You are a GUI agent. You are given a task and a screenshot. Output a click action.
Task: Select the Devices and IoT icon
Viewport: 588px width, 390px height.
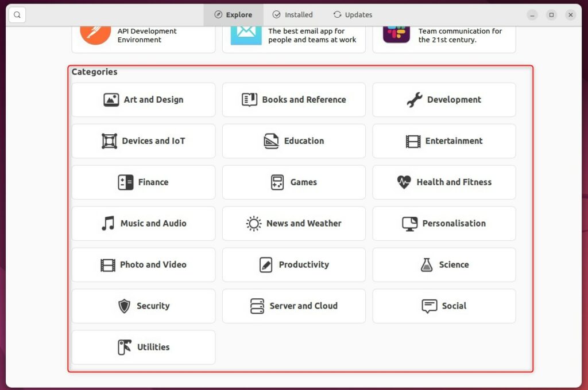pos(109,141)
